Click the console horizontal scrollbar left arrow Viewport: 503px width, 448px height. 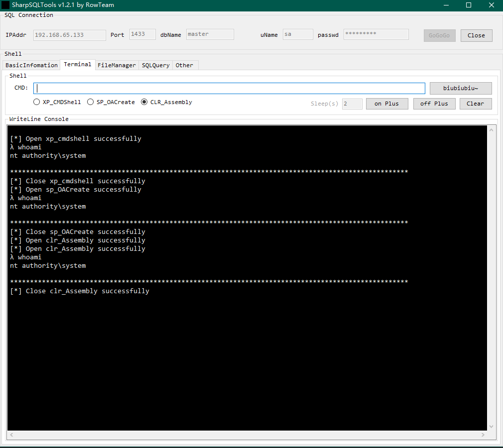click(11, 435)
